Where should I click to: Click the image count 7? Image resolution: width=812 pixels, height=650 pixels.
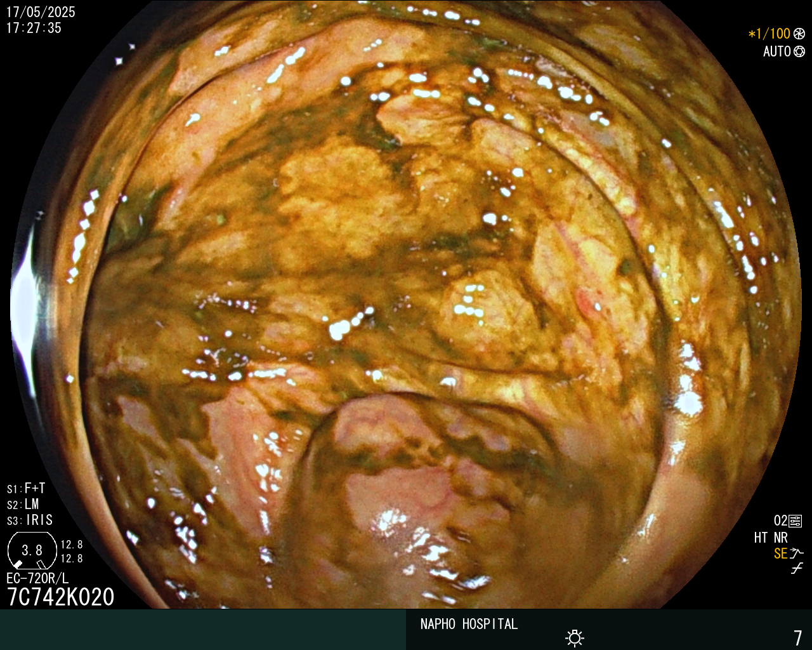tap(798, 638)
